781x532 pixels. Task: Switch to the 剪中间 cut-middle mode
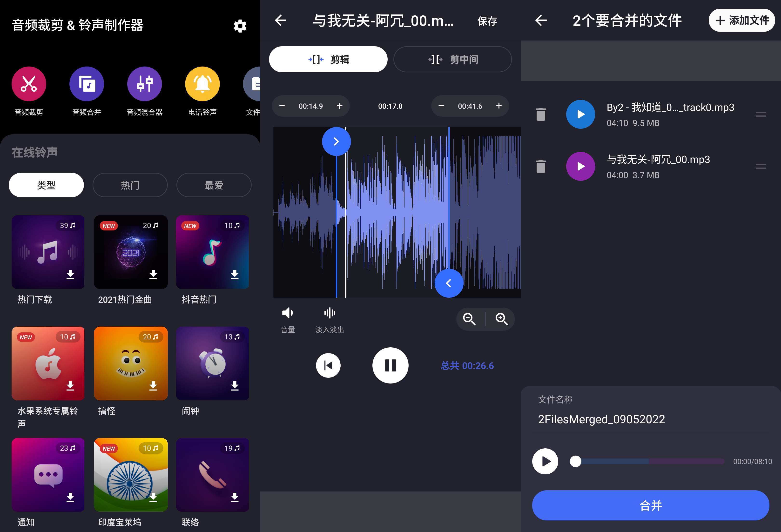(x=452, y=60)
